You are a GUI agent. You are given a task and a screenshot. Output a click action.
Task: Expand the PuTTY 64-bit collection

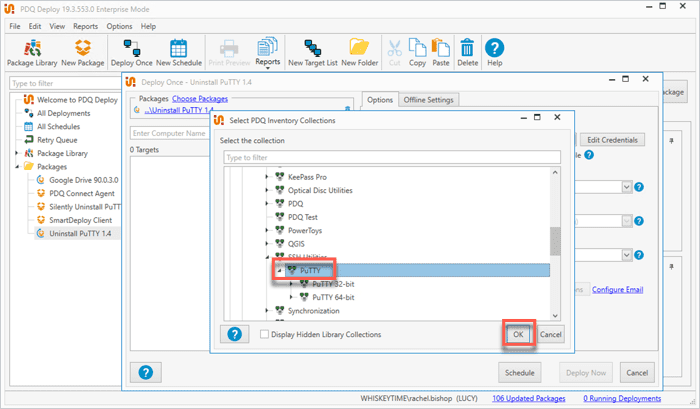pos(292,297)
